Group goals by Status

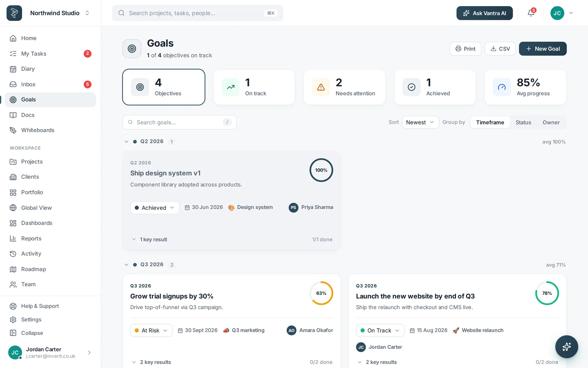(x=523, y=122)
